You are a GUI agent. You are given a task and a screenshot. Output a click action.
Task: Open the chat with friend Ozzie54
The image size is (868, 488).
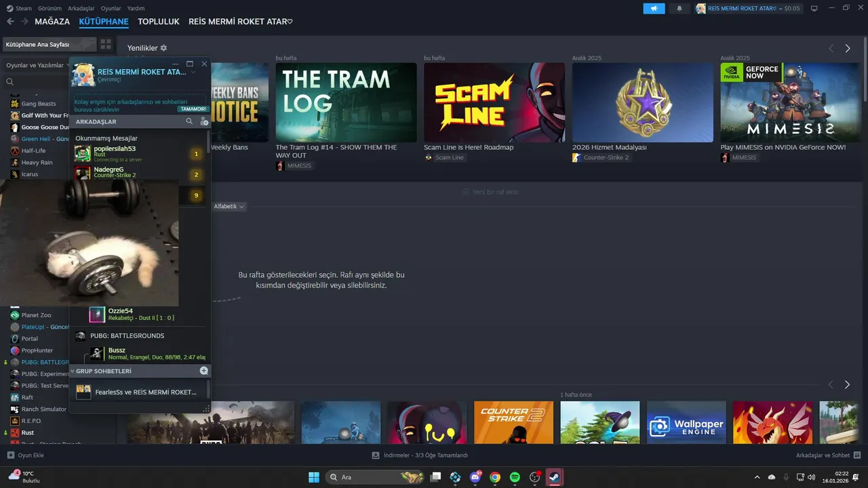coord(146,314)
